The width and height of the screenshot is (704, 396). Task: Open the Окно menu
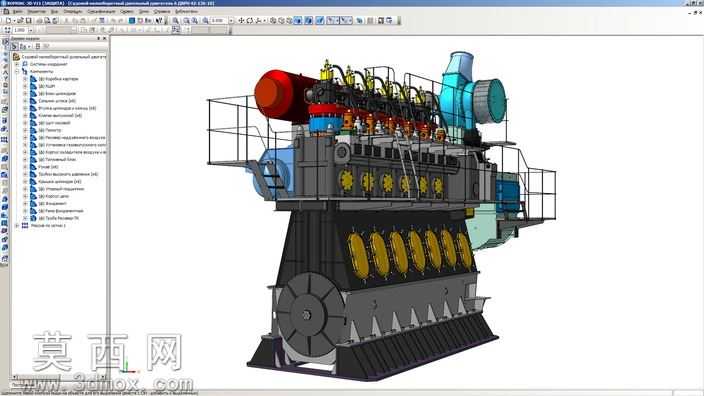[144, 12]
